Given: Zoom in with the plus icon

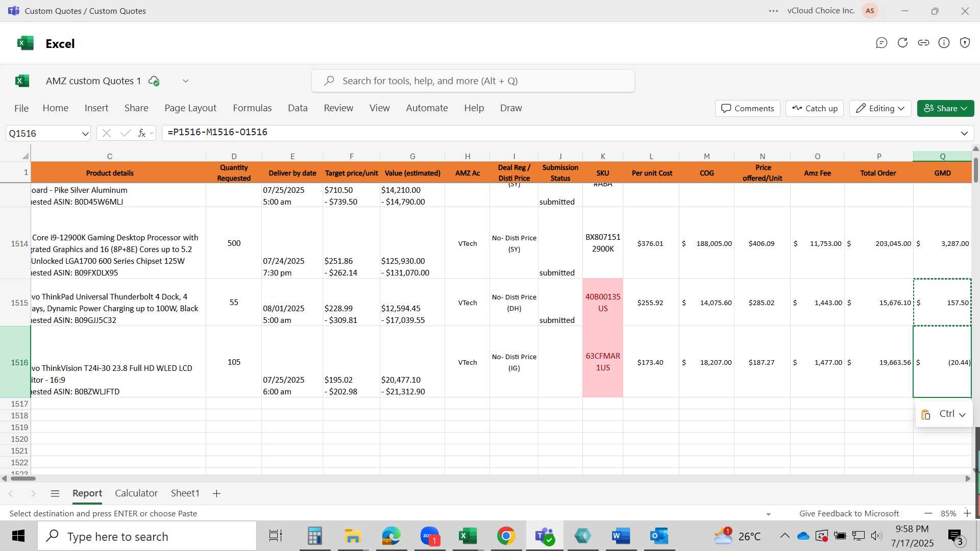Looking at the screenshot, I should tap(967, 513).
